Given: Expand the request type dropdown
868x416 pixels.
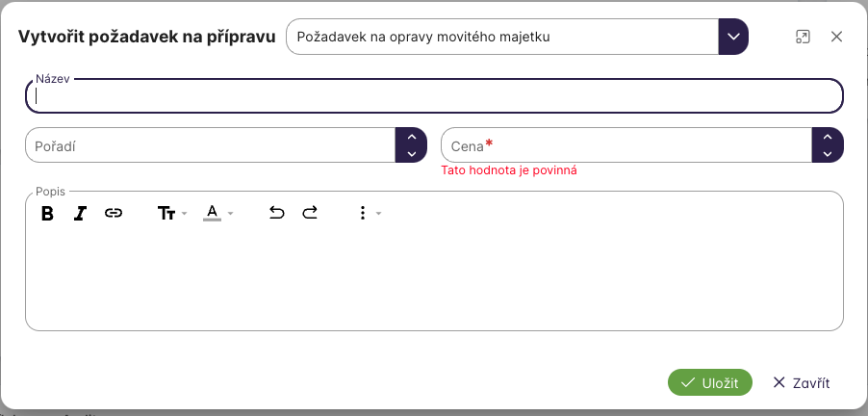Looking at the screenshot, I should click(733, 38).
